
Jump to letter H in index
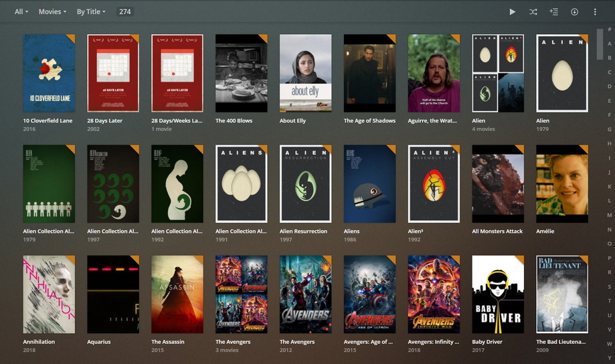tap(609, 144)
